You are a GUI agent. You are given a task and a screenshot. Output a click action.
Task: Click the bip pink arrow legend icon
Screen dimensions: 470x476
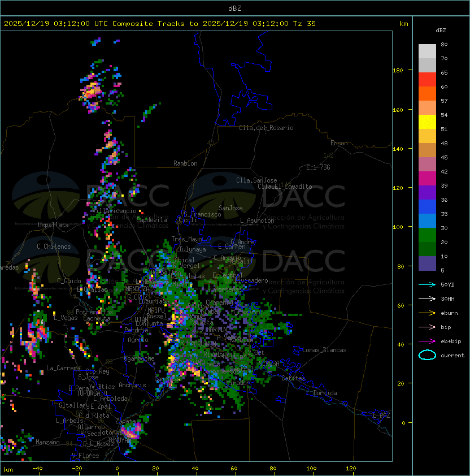427,327
